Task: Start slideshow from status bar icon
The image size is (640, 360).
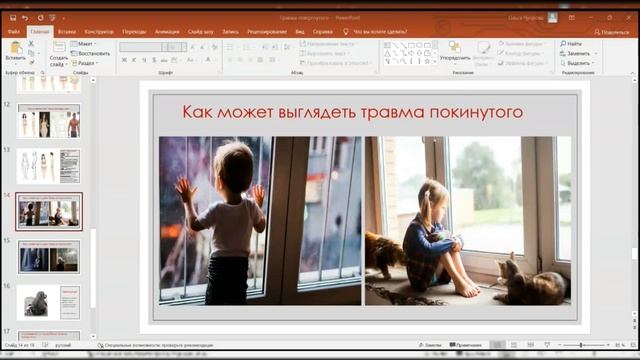Action: coord(547,345)
